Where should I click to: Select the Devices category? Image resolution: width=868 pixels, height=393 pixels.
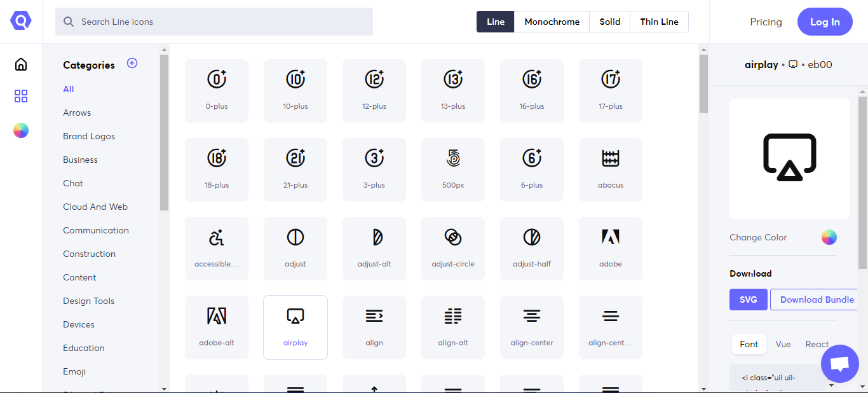(79, 324)
